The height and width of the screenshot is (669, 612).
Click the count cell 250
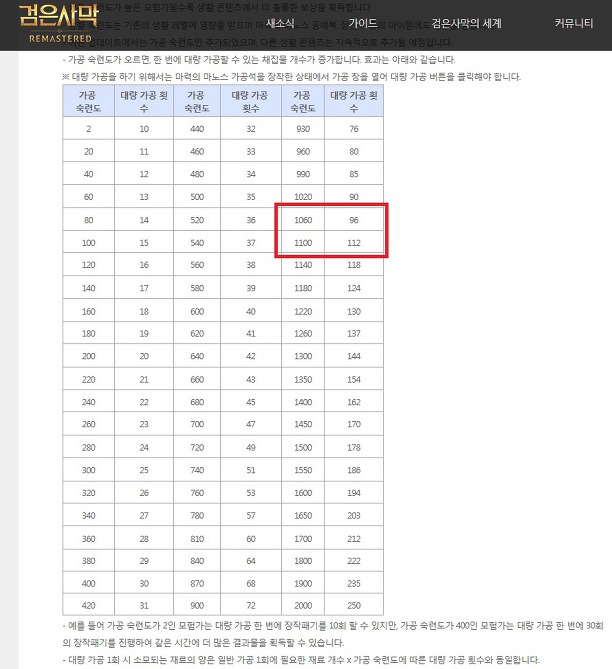click(x=354, y=605)
